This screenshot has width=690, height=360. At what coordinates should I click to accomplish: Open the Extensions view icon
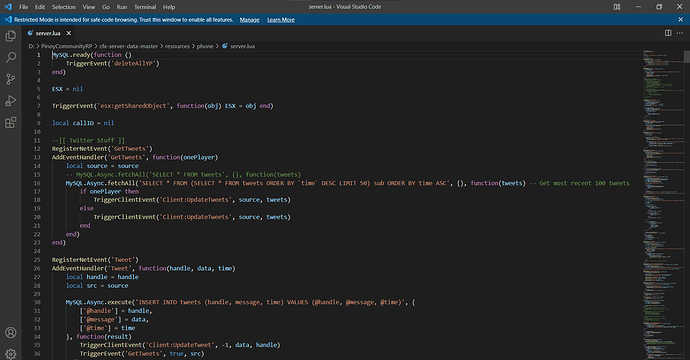click(x=11, y=122)
